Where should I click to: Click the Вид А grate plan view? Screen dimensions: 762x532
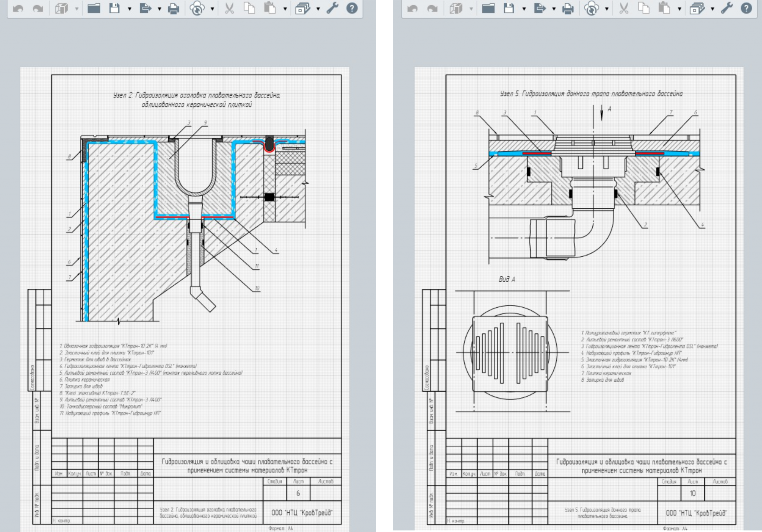click(510, 353)
